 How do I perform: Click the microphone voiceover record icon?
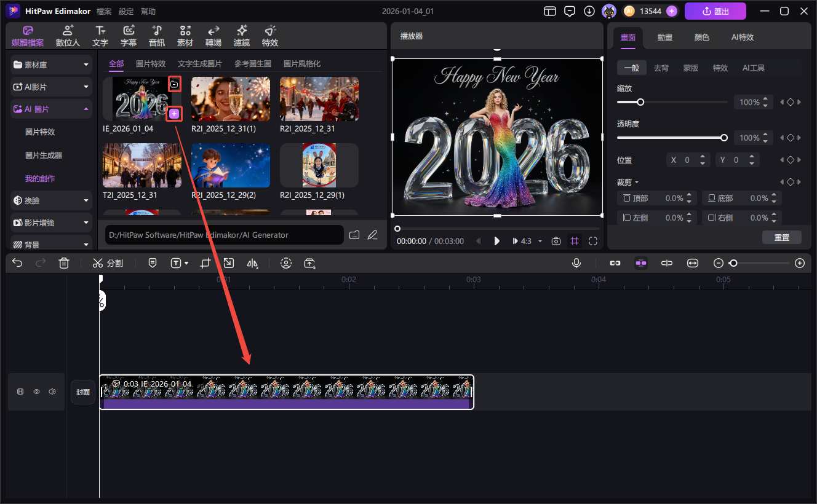(x=576, y=263)
